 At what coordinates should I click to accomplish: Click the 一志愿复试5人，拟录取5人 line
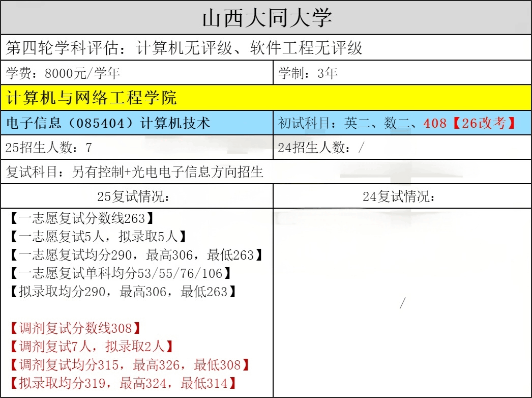[98, 237]
